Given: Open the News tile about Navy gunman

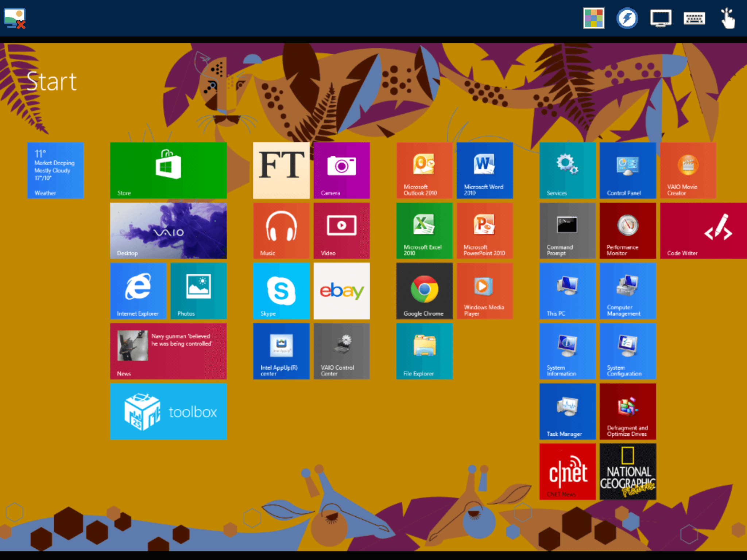Looking at the screenshot, I should pos(168,351).
